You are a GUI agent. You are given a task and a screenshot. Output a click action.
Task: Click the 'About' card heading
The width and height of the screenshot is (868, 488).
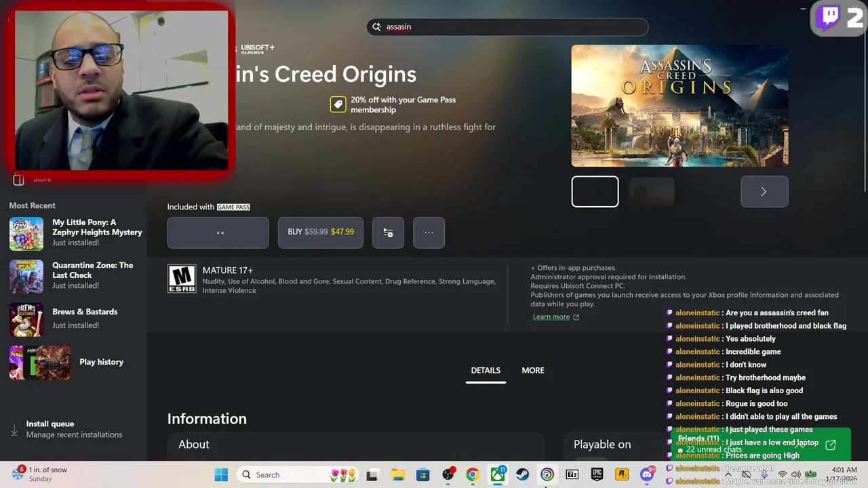coord(194,445)
